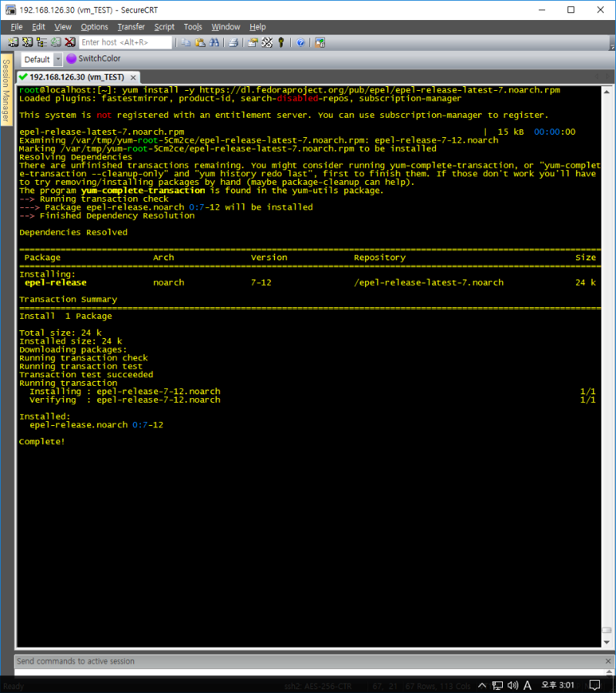Click the Paste clipboard icon
The image size is (616, 693).
coord(200,42)
